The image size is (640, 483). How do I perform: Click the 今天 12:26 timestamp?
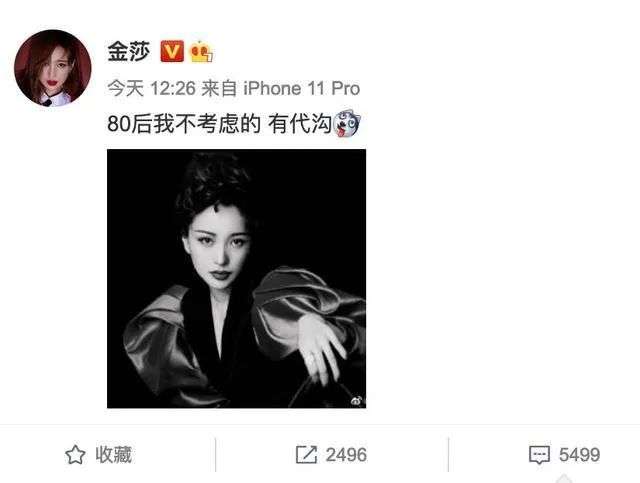(x=151, y=88)
